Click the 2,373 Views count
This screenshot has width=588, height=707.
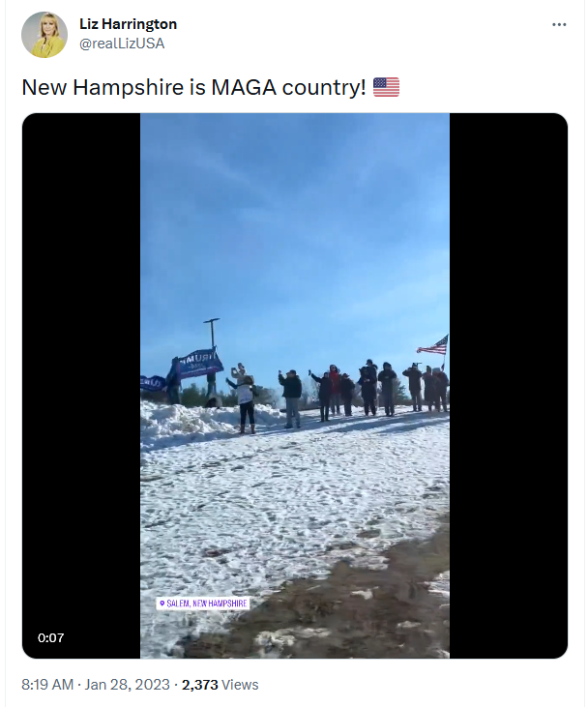(220, 685)
